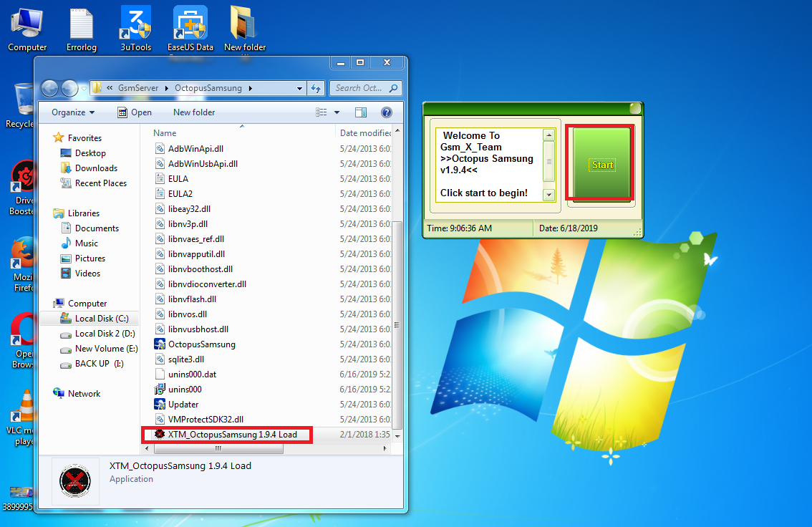Screen dimensions: 812x527
Task: Launch Mozilla Firefox desktop shortcut
Action: point(21,264)
